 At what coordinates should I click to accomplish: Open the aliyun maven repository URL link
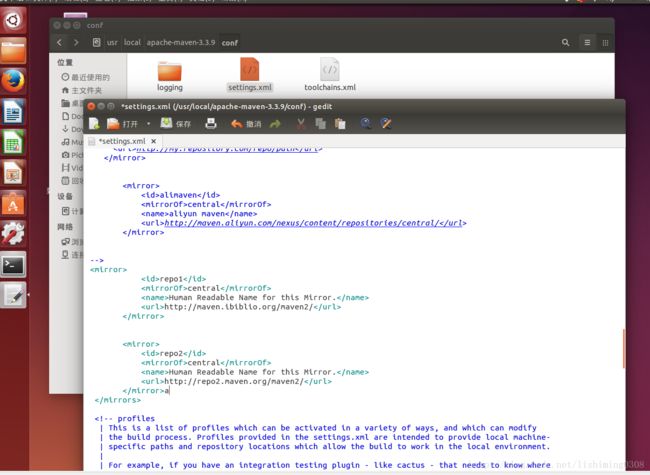tap(314, 223)
